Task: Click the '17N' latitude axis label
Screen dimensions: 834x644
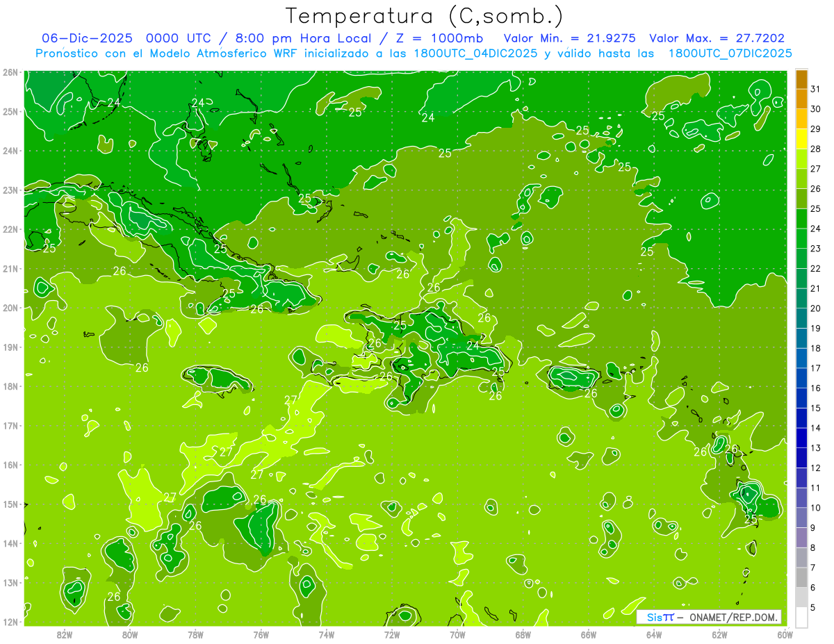Action: coord(10,425)
